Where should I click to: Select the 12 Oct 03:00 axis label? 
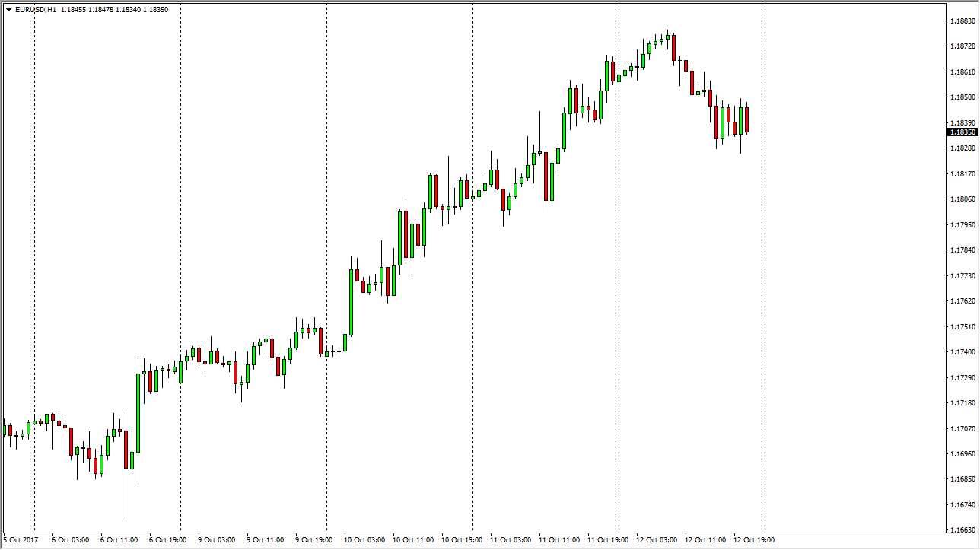click(x=656, y=539)
